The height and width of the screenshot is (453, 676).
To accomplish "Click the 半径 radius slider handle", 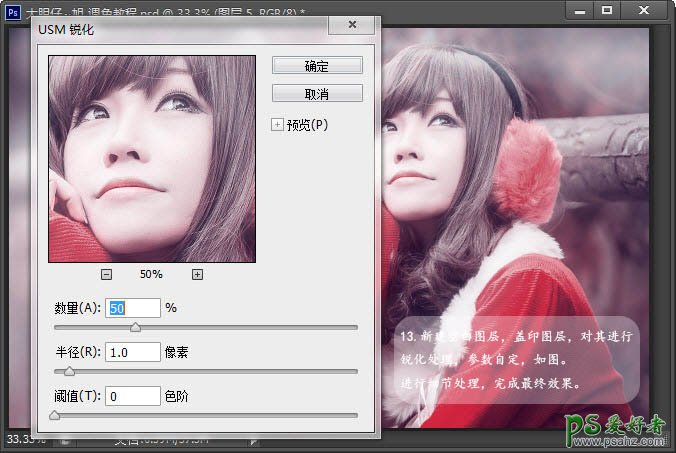I will click(70, 371).
